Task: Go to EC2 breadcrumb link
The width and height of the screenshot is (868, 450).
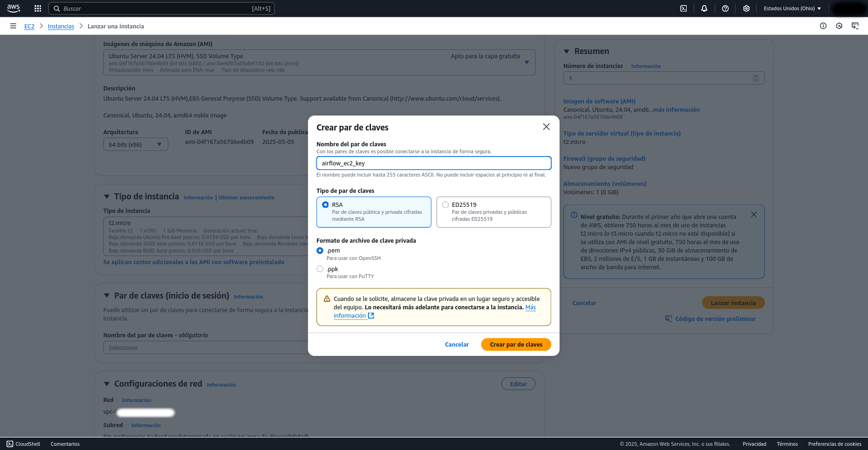Action: [29, 27]
